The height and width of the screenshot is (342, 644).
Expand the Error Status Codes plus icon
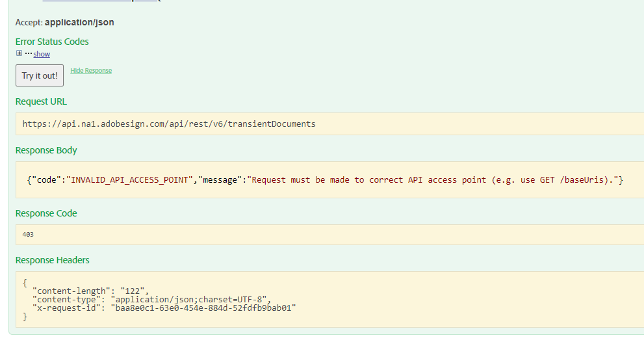pyautogui.click(x=19, y=53)
